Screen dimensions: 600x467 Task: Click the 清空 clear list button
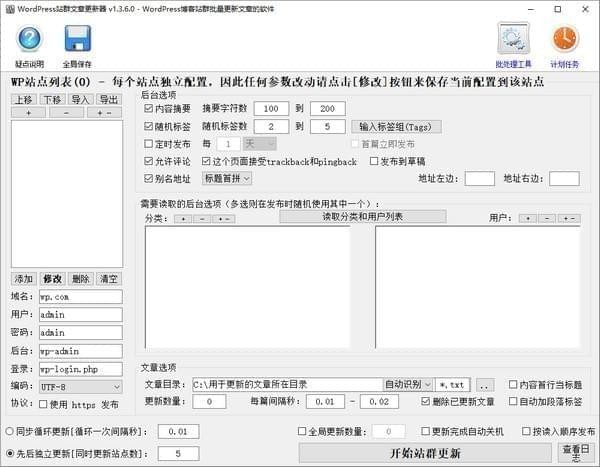[x=109, y=279]
